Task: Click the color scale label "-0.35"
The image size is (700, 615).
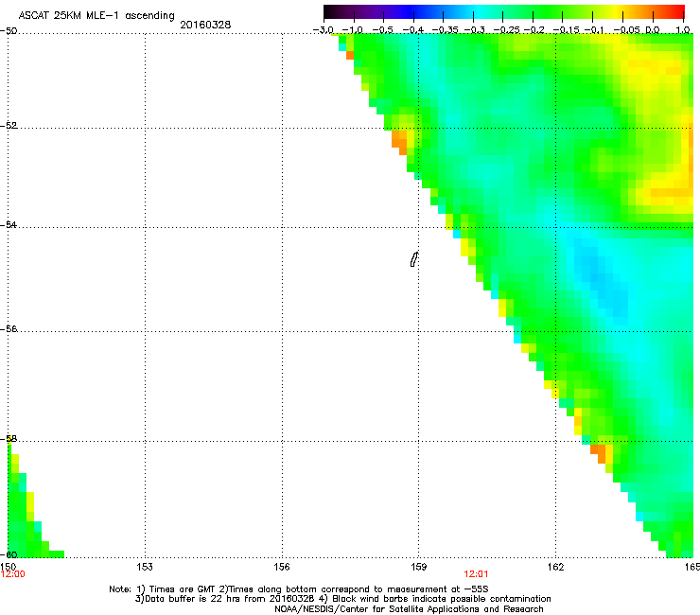Action: click(446, 30)
